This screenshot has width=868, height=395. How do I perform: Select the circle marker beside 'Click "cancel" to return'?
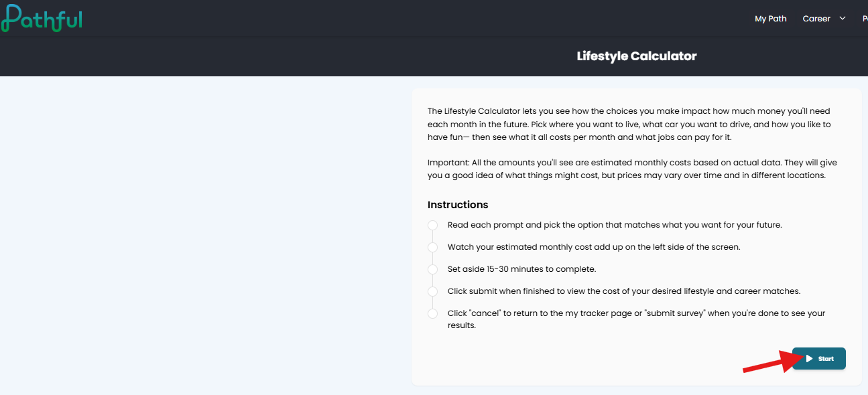click(x=432, y=314)
